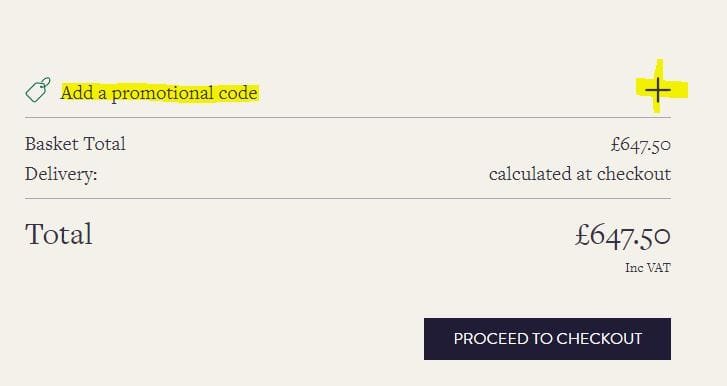The image size is (727, 386).
Task: Click the word 'CHECKOUT' on the dark button
Action: 599,339
